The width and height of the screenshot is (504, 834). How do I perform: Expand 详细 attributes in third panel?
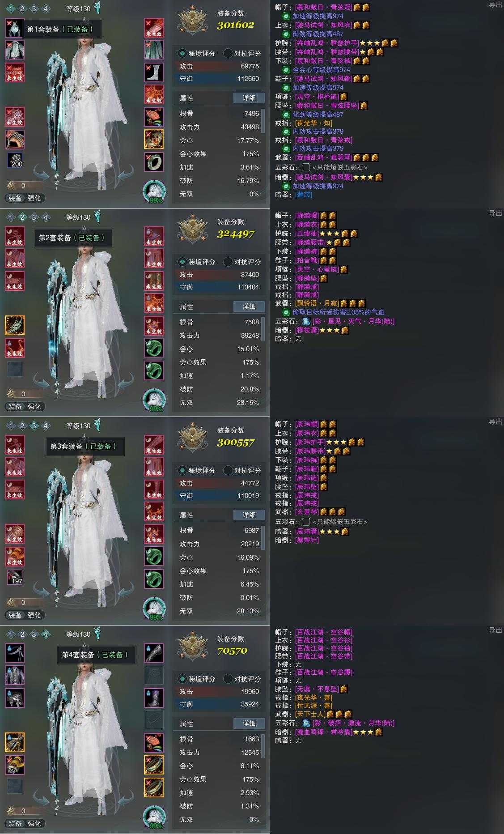click(249, 515)
